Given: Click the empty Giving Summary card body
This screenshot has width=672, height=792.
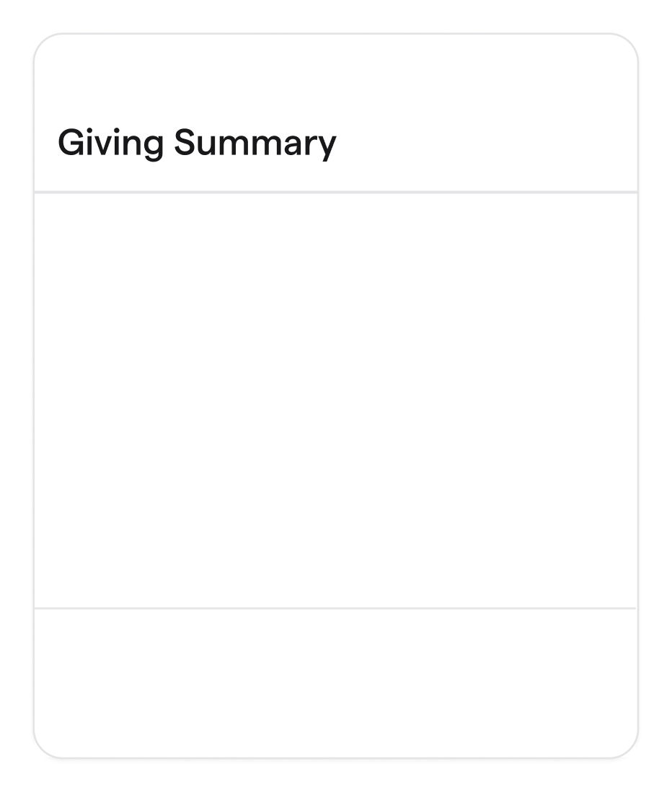Looking at the screenshot, I should click(336, 400).
